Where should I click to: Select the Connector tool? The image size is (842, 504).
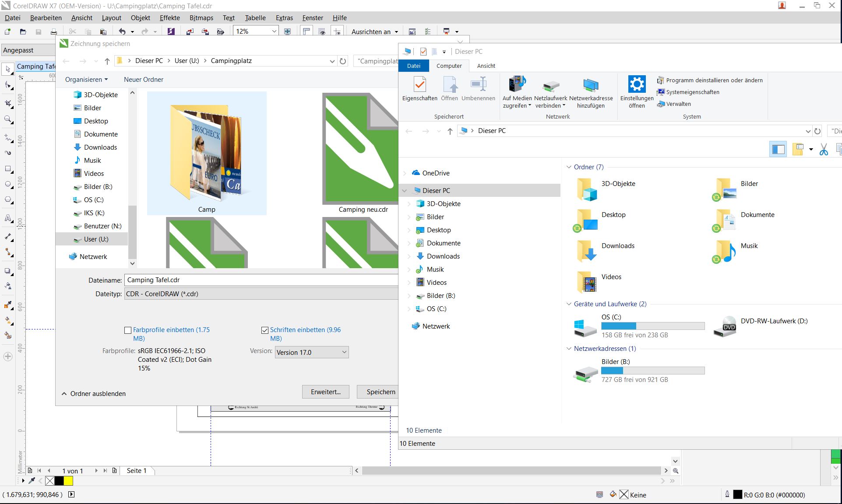[x=8, y=252]
